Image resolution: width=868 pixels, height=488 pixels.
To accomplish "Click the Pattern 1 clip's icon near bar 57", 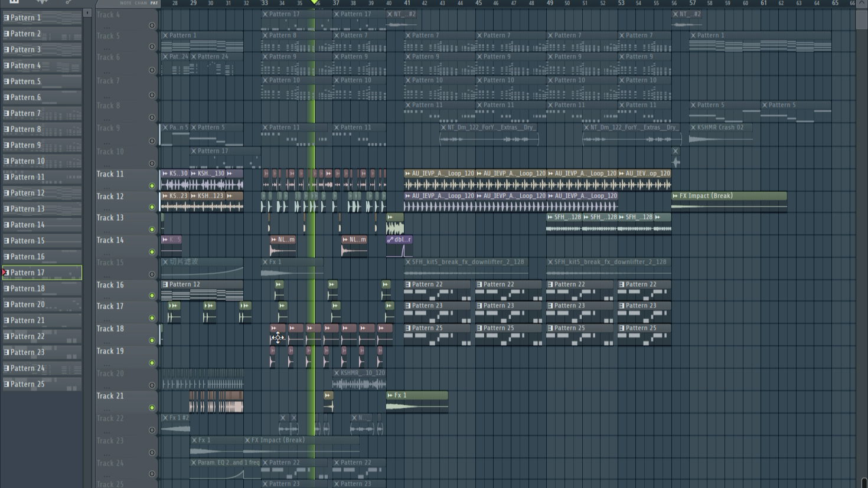I will [693, 35].
